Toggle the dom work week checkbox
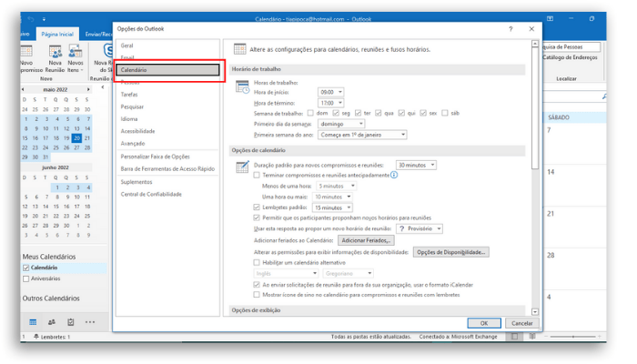 [311, 113]
